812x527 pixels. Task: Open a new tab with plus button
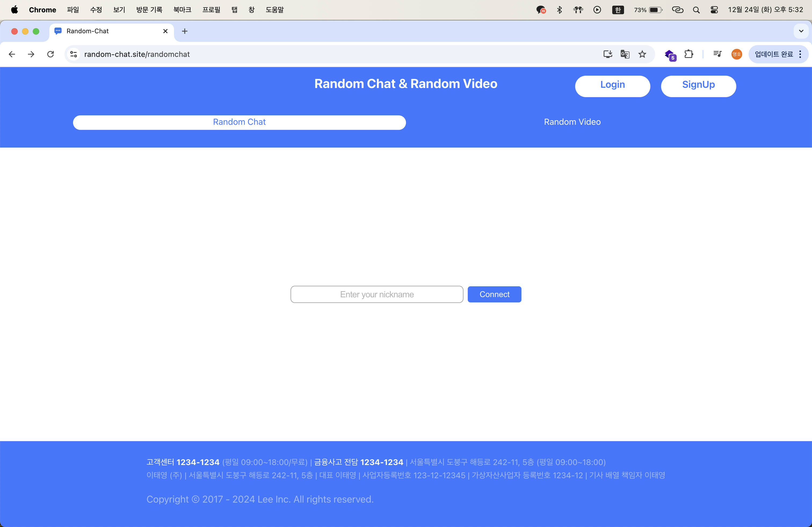tap(184, 31)
